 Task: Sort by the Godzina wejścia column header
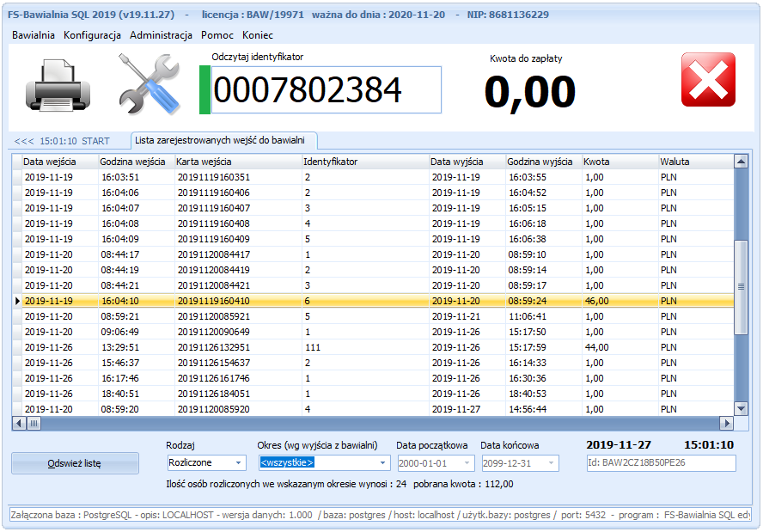tap(137, 162)
